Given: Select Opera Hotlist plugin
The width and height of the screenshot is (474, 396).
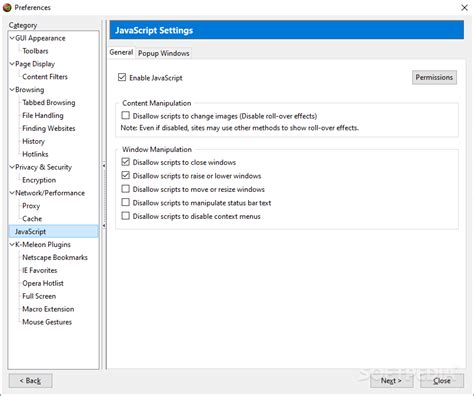Looking at the screenshot, I should coord(43,283).
